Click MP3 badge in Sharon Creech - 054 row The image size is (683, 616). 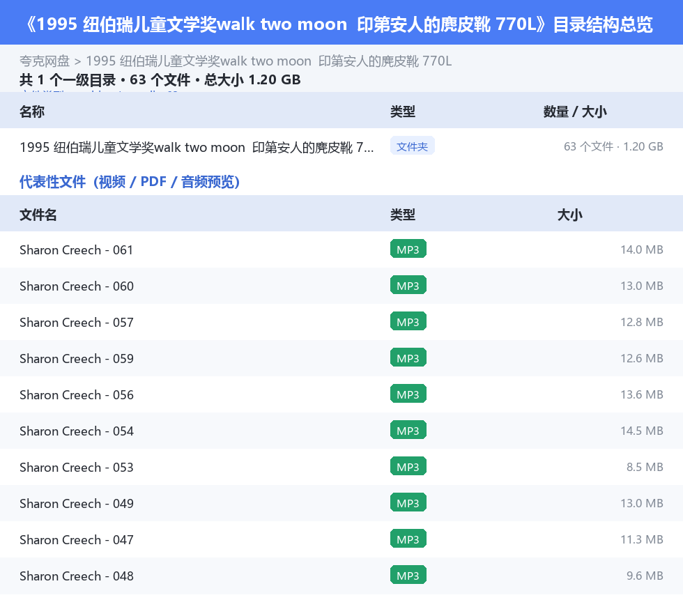(408, 430)
